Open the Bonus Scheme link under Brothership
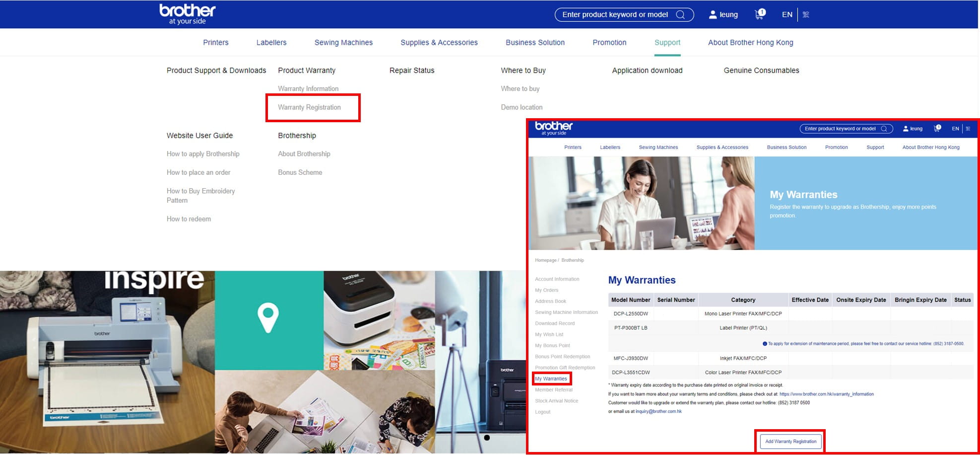 [300, 172]
